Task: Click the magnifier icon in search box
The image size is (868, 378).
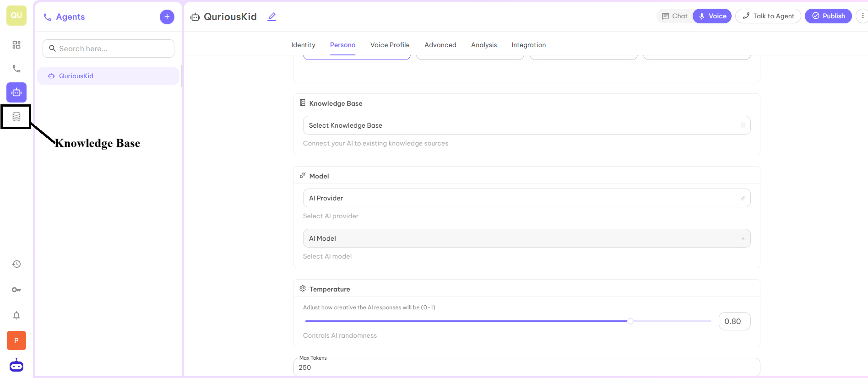Action: pyautogui.click(x=52, y=49)
